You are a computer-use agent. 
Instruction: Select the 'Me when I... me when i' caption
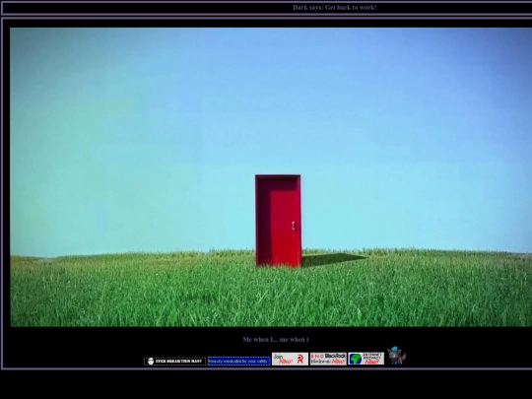coord(276,339)
